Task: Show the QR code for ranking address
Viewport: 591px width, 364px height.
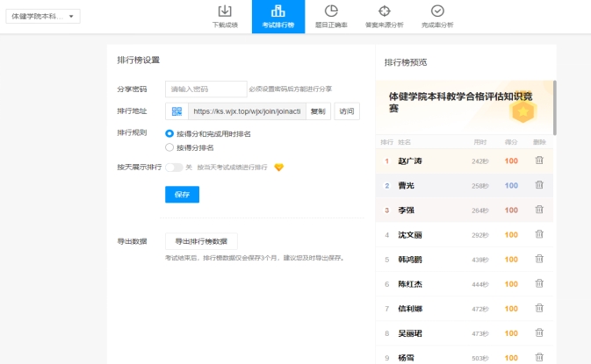Action: (x=177, y=111)
